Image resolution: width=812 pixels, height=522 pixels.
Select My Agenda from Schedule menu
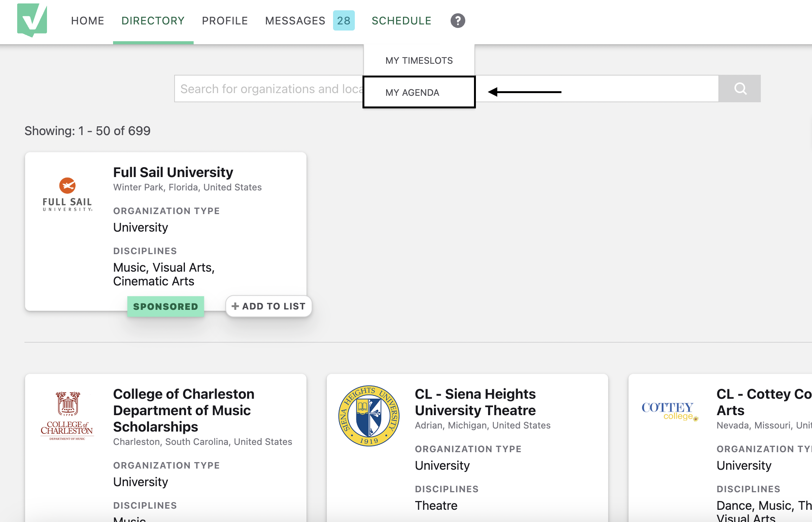click(x=419, y=92)
